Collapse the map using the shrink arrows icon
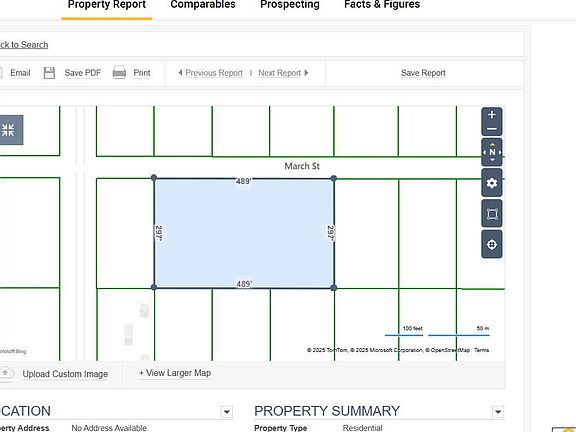This screenshot has height=432, width=576. 8,130
